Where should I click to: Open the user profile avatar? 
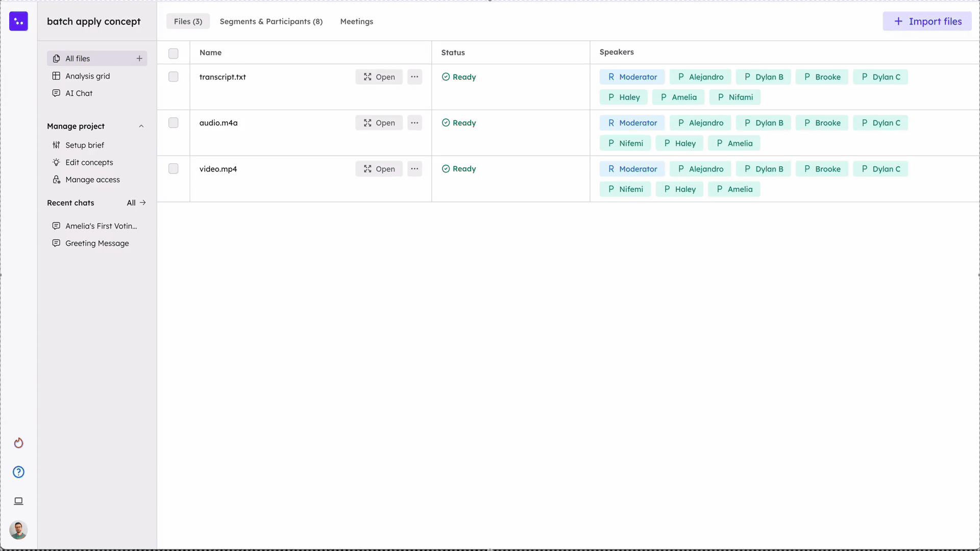click(x=18, y=530)
